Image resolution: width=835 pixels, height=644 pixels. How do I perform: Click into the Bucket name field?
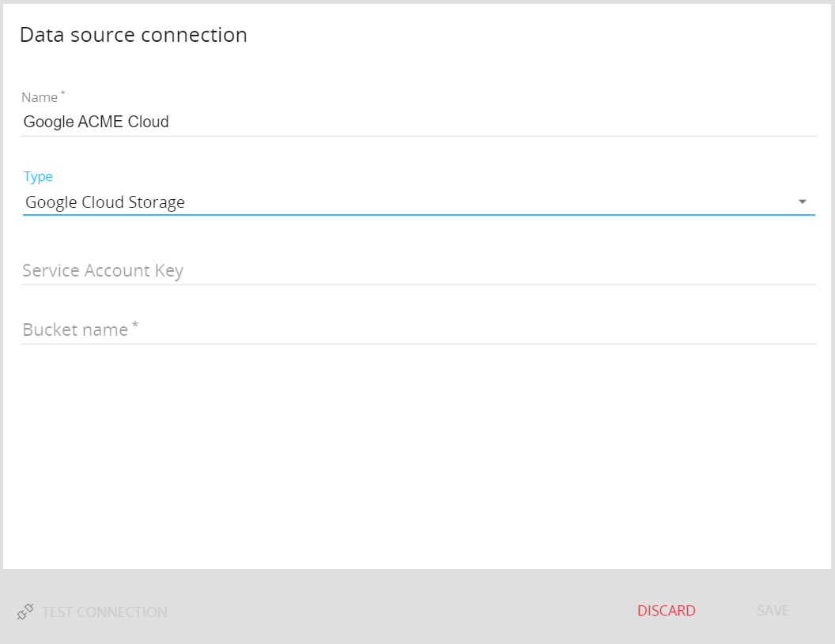(418, 330)
